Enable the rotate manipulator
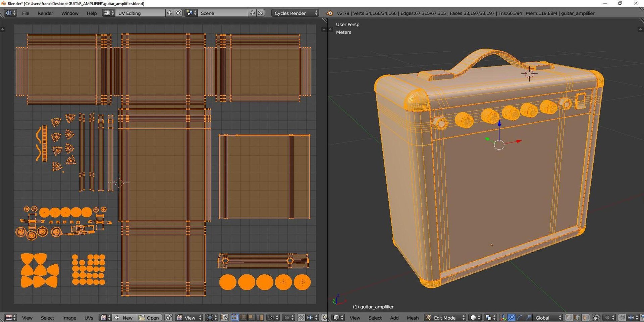 click(520, 318)
